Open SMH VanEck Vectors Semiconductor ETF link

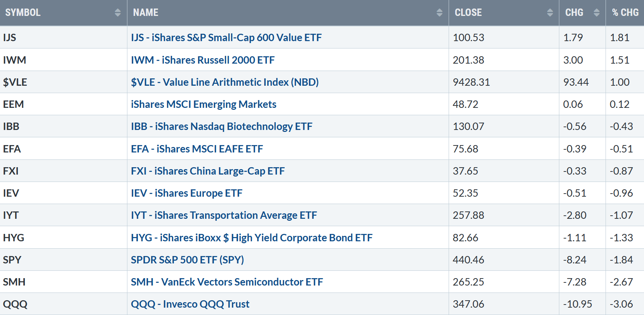(x=226, y=282)
